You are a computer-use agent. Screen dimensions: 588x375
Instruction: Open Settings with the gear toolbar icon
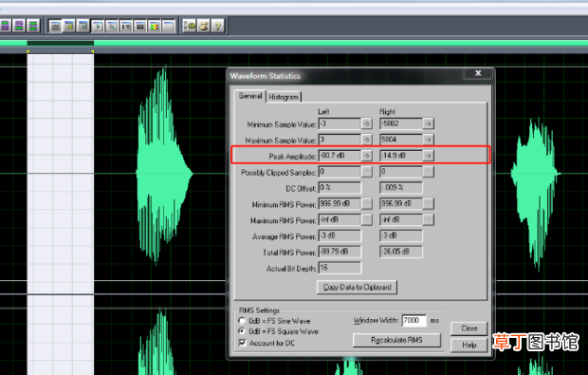pyautogui.click(x=190, y=26)
